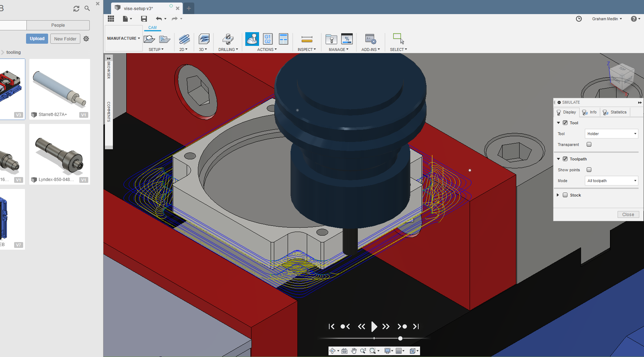Click the Setup Sheet icon
This screenshot has height=357, width=644.
[x=284, y=39]
